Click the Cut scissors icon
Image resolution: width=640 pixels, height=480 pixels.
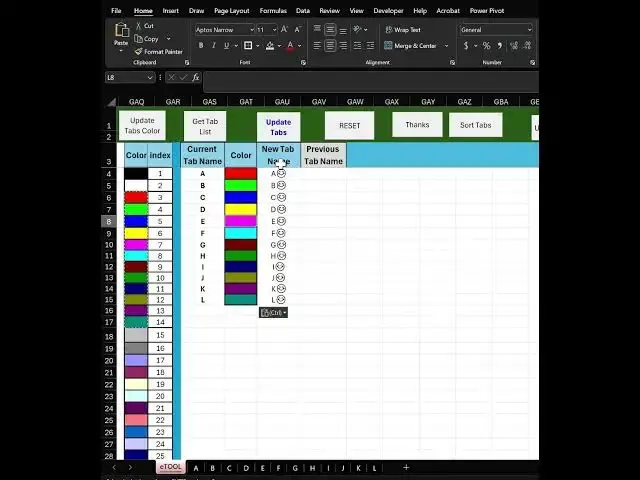tap(139, 26)
